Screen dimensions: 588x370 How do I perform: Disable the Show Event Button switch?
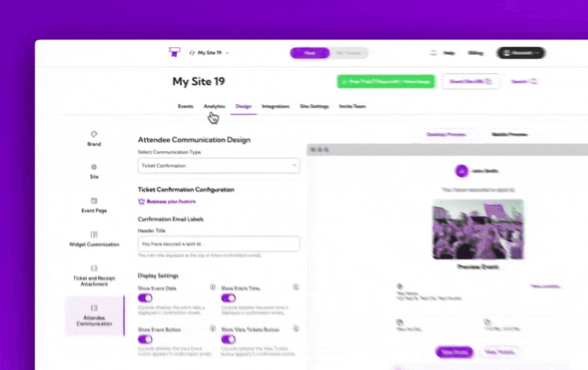click(145, 340)
